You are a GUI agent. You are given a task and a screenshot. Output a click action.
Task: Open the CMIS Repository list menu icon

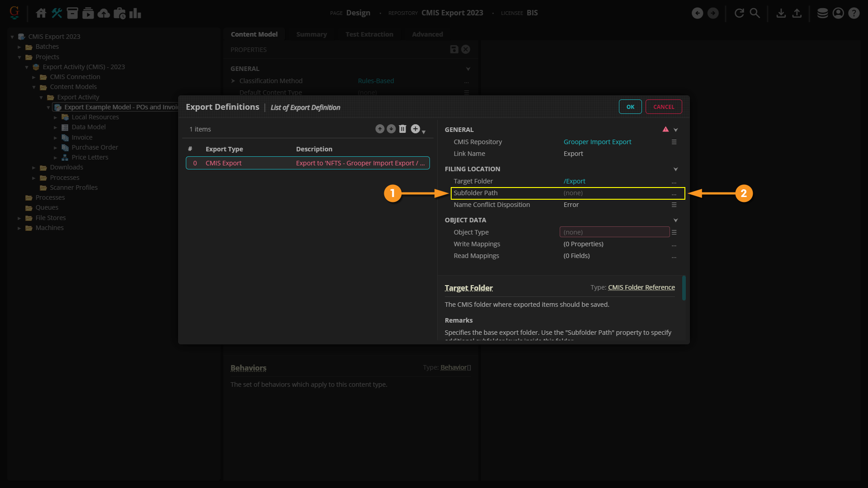(x=674, y=142)
